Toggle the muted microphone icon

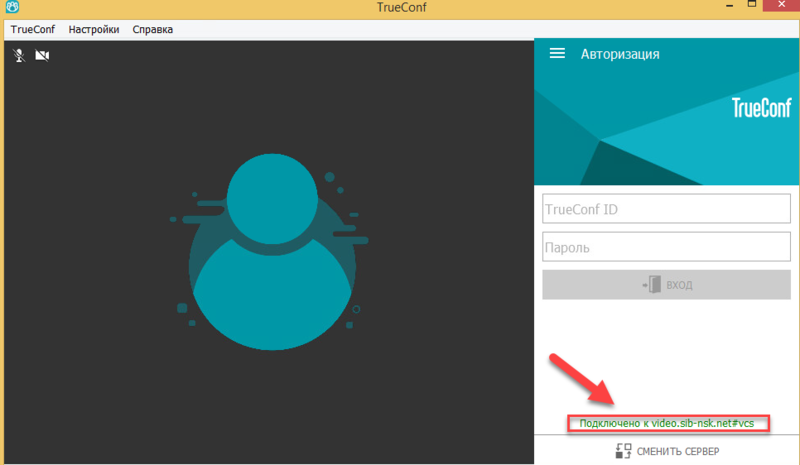pyautogui.click(x=19, y=55)
